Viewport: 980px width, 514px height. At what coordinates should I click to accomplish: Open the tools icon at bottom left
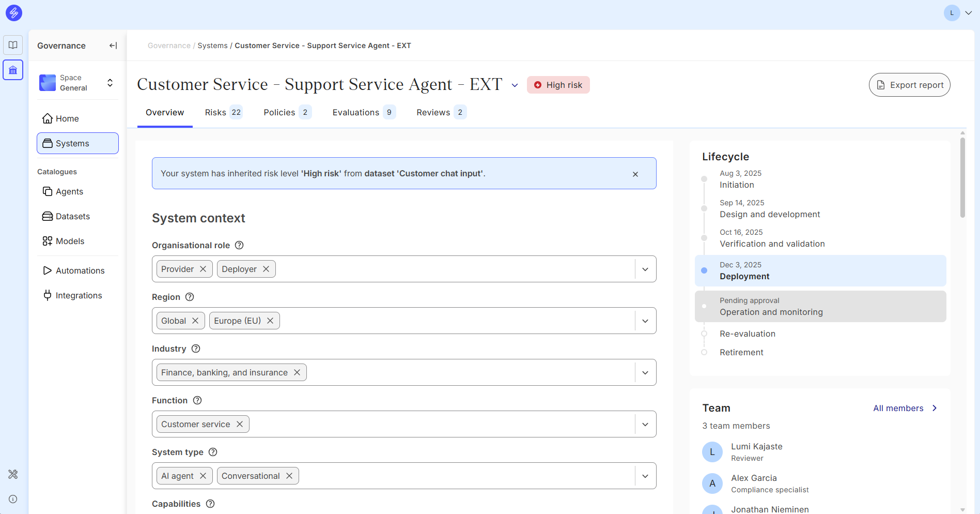13,474
